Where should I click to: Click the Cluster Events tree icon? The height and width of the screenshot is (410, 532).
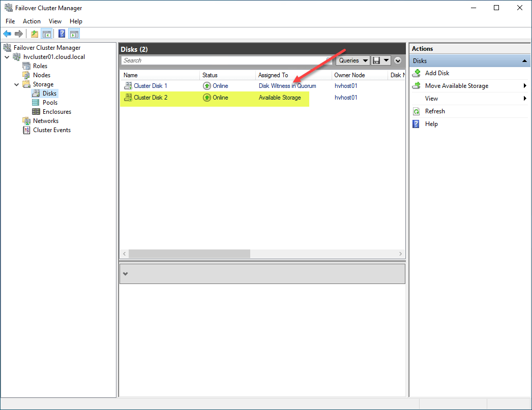tap(26, 130)
